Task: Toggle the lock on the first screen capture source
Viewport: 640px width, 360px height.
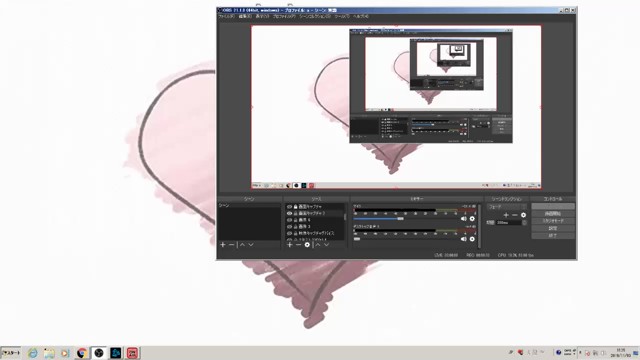Action: tap(295, 207)
